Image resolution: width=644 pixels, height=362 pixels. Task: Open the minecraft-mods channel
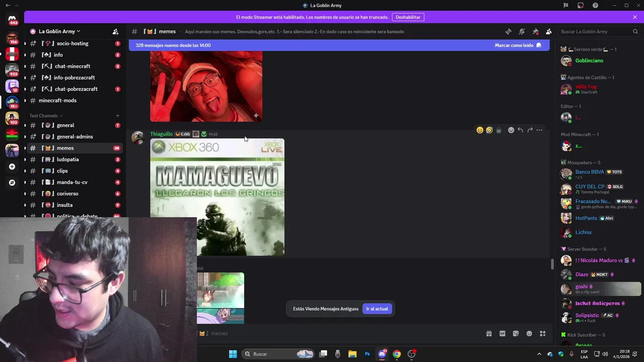point(74,101)
